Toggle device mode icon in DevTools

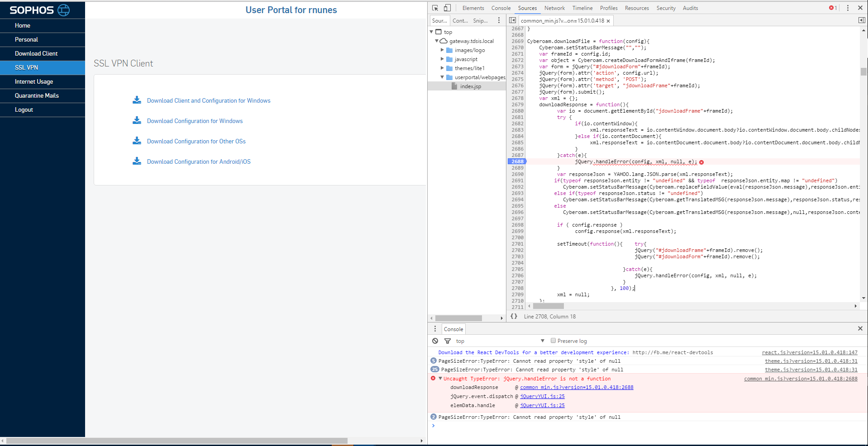point(447,8)
